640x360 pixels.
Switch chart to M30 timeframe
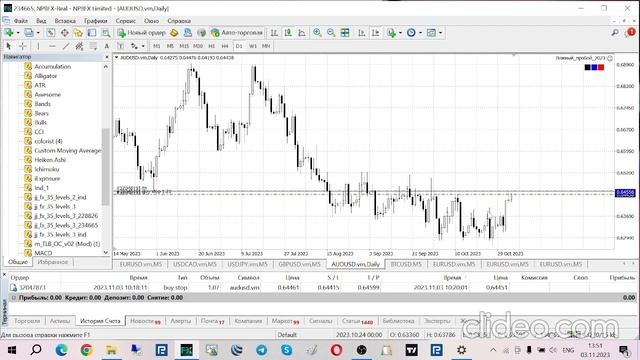pyautogui.click(x=198, y=46)
